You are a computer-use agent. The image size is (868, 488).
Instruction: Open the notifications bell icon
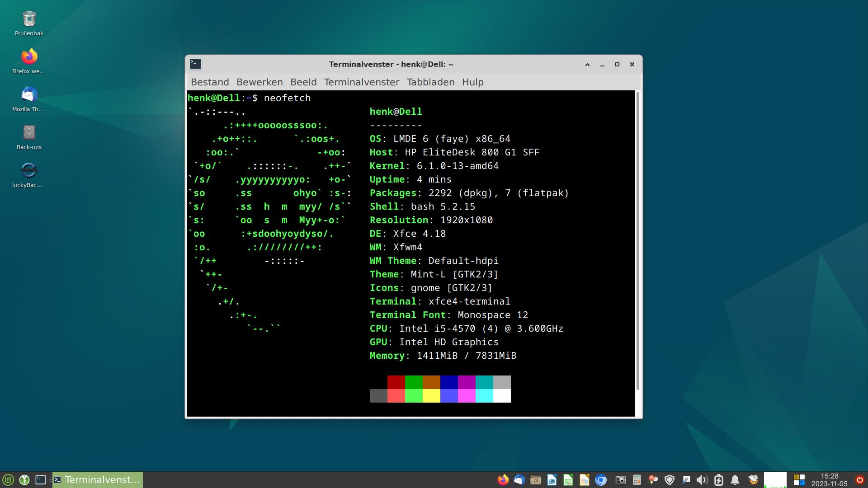pyautogui.click(x=735, y=480)
